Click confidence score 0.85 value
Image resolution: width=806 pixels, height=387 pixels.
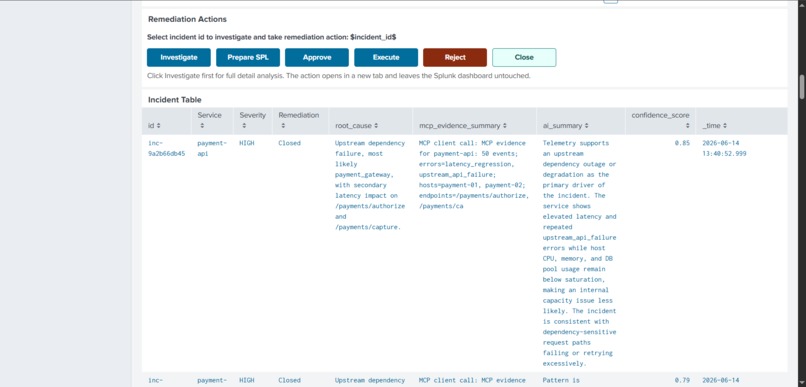(x=682, y=143)
